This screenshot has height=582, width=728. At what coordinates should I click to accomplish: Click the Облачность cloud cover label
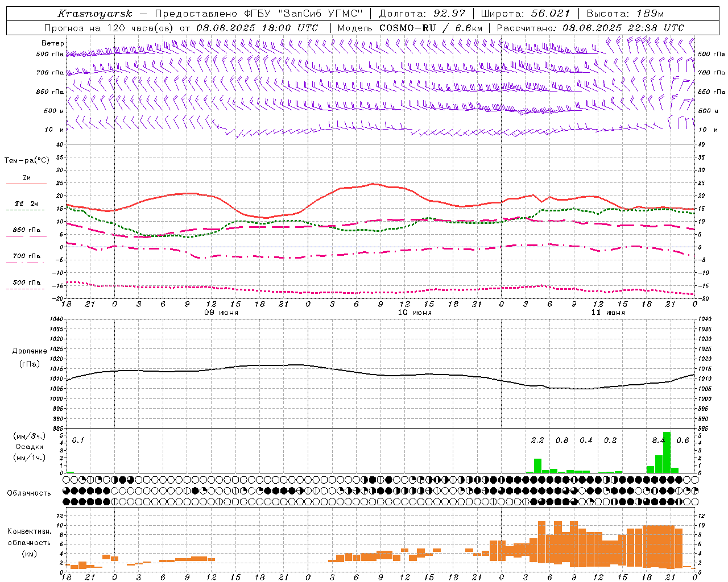click(29, 493)
